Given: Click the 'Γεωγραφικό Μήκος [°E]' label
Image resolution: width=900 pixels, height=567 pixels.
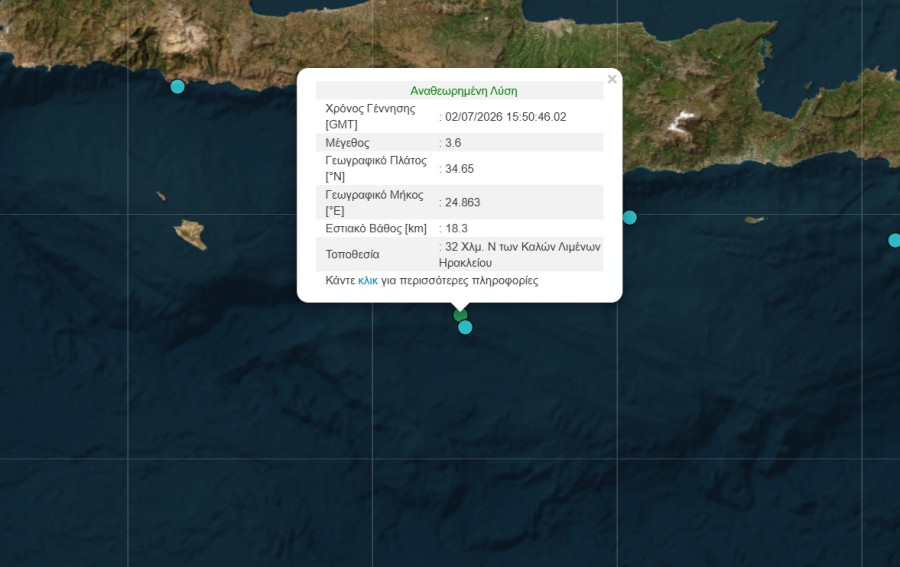Looking at the screenshot, I should [374, 203].
